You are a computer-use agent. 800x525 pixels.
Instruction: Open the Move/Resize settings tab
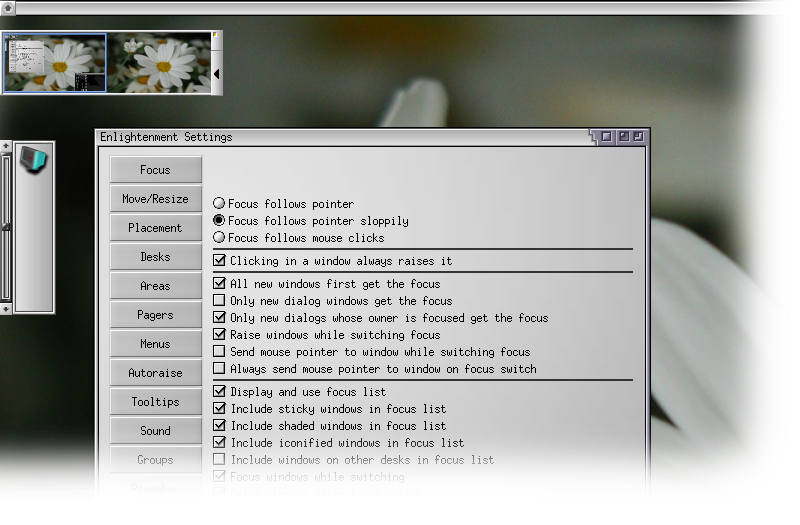[x=156, y=198]
